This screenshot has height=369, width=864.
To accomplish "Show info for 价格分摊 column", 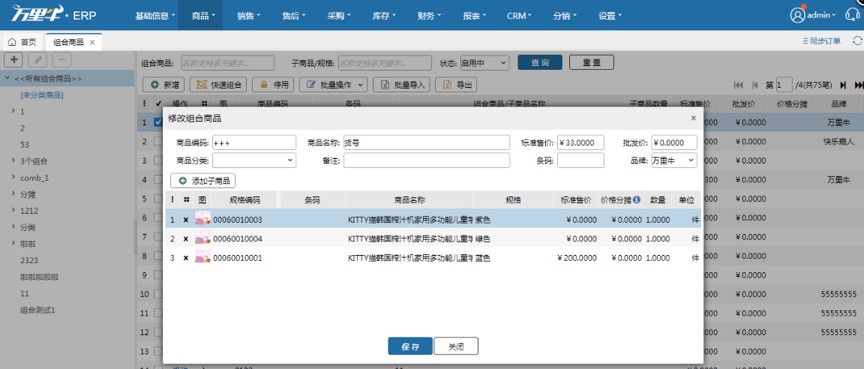I will click(636, 199).
